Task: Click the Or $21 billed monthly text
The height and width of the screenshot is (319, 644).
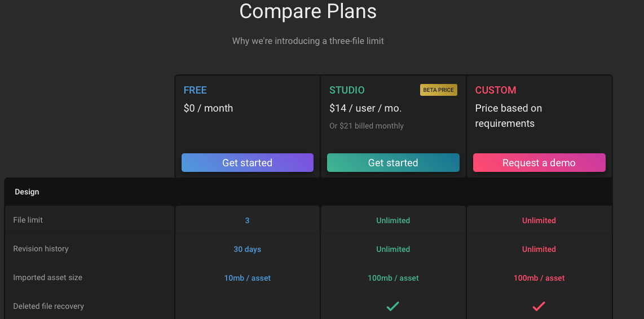Action: tap(367, 126)
